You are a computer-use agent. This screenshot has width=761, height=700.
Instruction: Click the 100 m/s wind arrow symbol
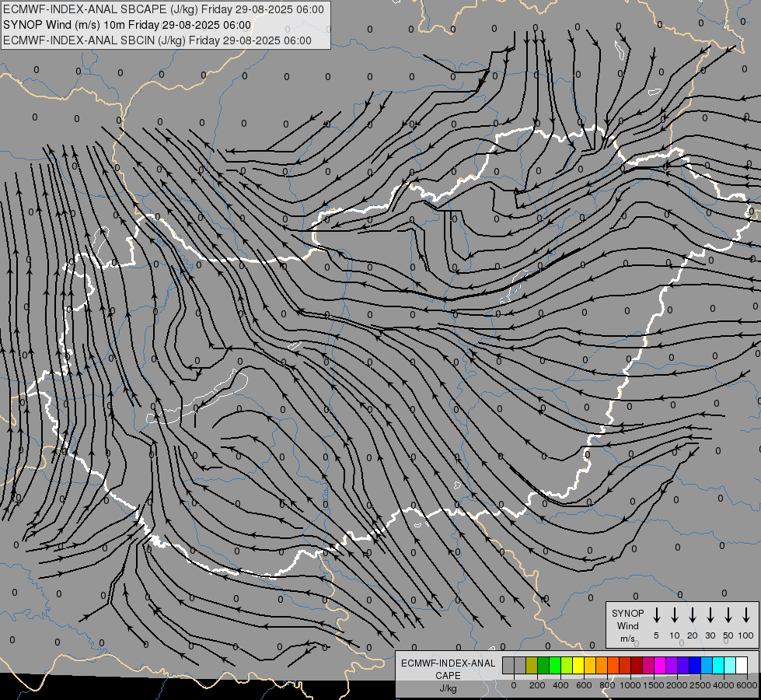coord(746,615)
